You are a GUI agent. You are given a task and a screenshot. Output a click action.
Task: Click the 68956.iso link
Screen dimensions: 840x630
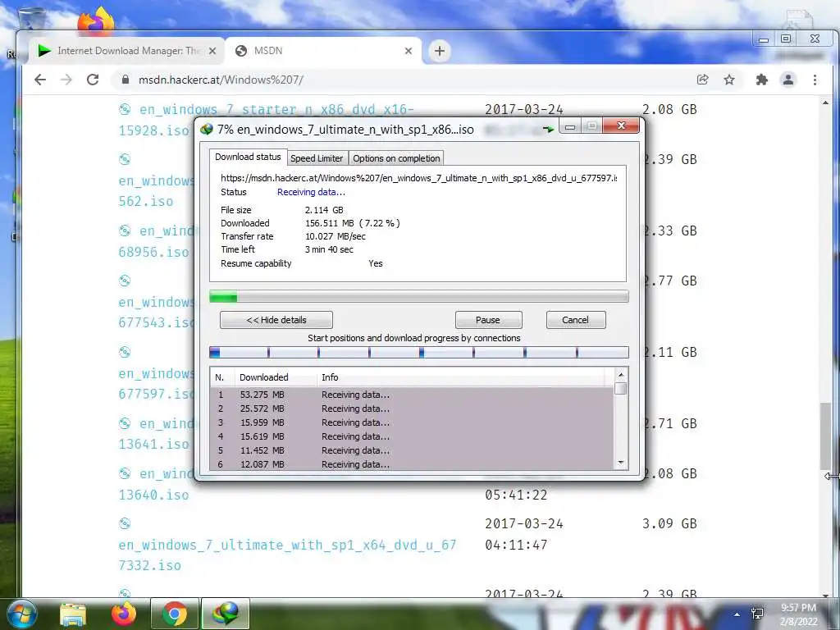tap(153, 252)
